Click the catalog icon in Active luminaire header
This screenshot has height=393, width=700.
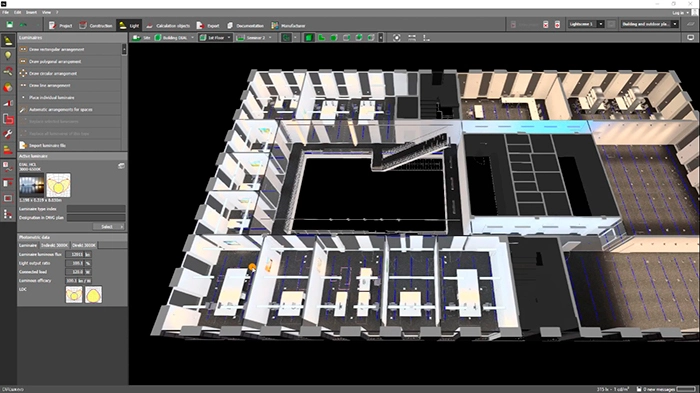[x=121, y=166]
